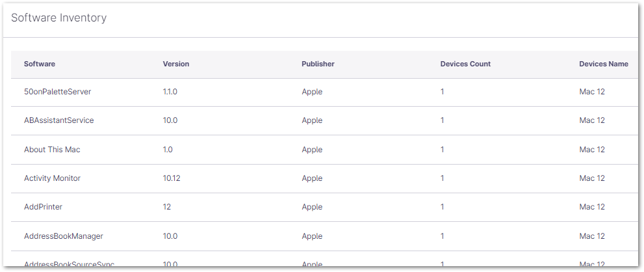Image resolution: width=644 pixels, height=272 pixels.
Task: Open the AddPrinter software entry
Action: (43, 207)
